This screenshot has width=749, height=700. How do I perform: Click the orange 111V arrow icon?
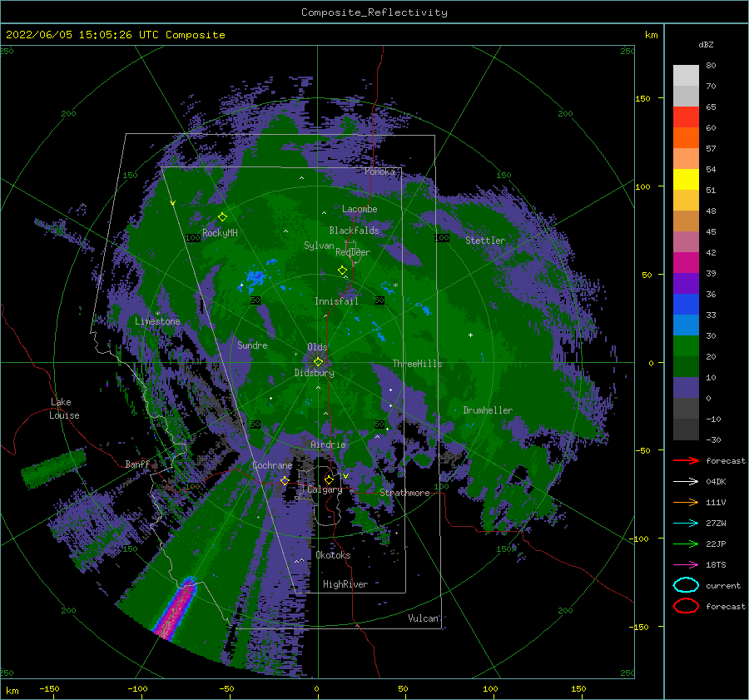coord(686,502)
